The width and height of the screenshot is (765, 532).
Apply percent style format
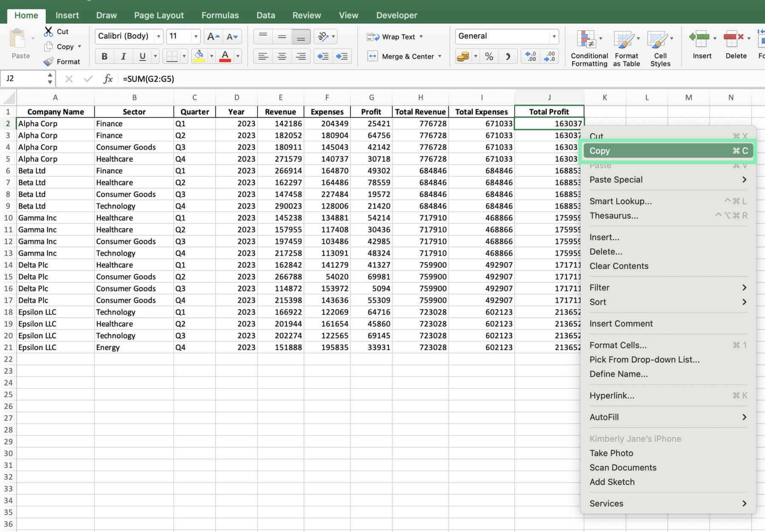point(489,56)
